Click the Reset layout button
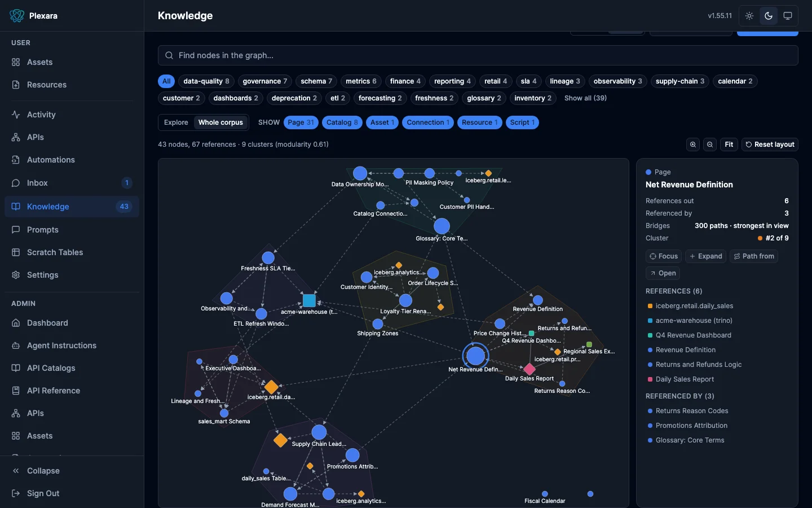The width and height of the screenshot is (812, 508). coord(770,144)
